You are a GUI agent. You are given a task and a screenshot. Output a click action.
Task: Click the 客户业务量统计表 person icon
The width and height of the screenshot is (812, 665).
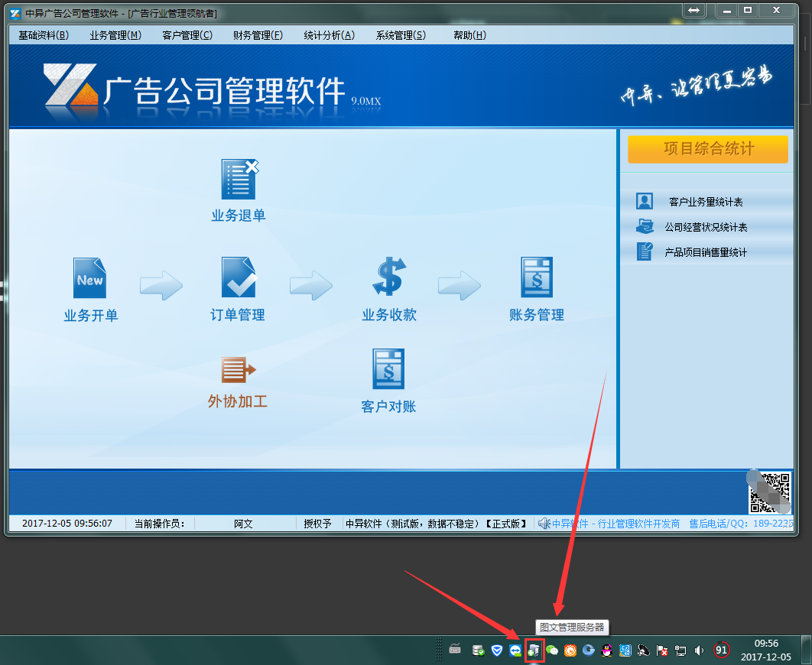pyautogui.click(x=645, y=201)
